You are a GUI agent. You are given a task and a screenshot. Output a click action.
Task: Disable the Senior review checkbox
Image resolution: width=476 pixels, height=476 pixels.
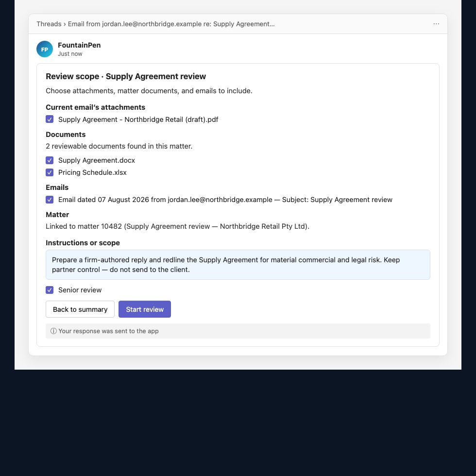tap(50, 290)
